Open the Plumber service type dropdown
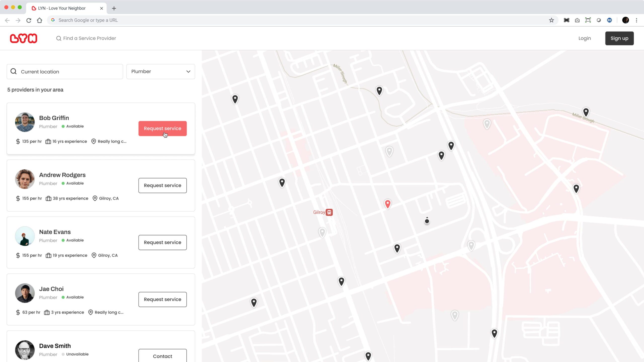 pyautogui.click(x=160, y=71)
